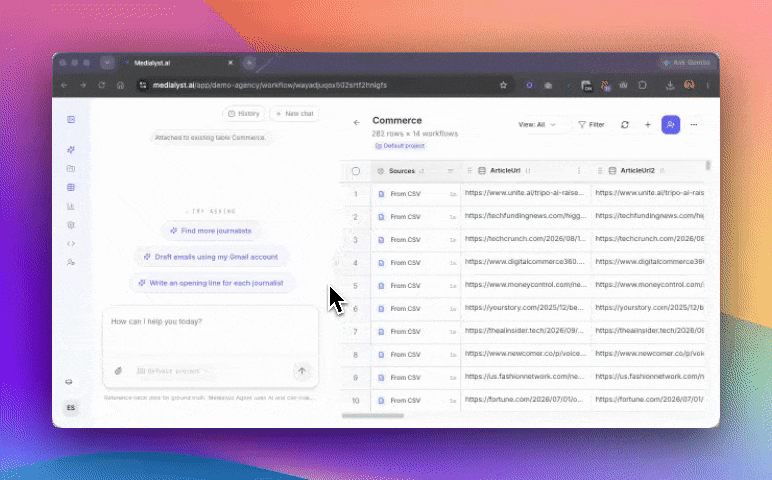Refresh the Commerce table
Screen dimensions: 772x480
[625, 125]
